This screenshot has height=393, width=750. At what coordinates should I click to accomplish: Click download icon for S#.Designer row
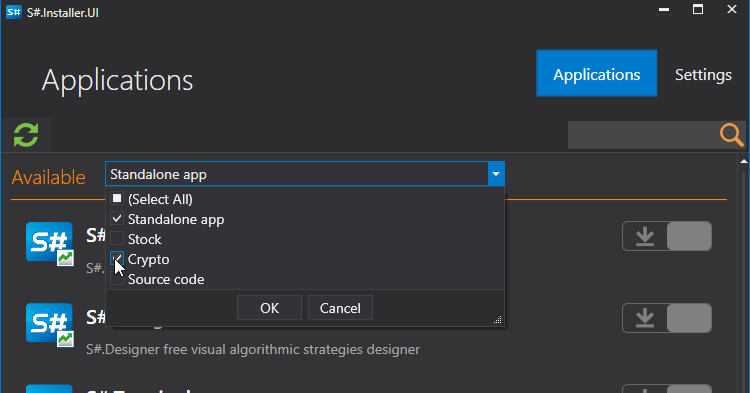point(645,318)
